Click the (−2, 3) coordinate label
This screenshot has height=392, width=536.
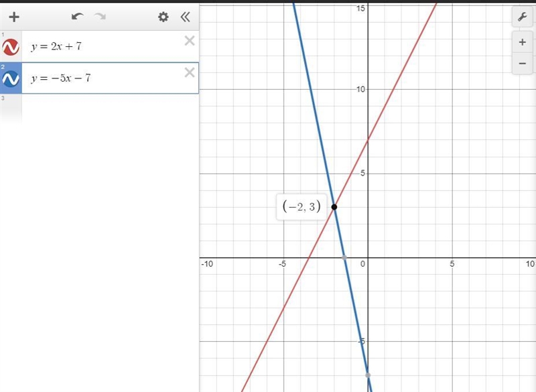(x=301, y=207)
